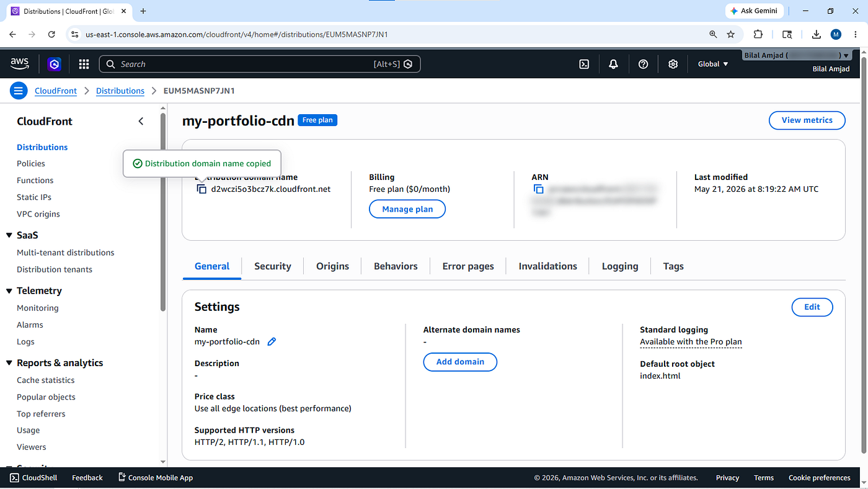Open the AWS home logo
Viewport: 868px width, 489px height.
pyautogui.click(x=20, y=63)
